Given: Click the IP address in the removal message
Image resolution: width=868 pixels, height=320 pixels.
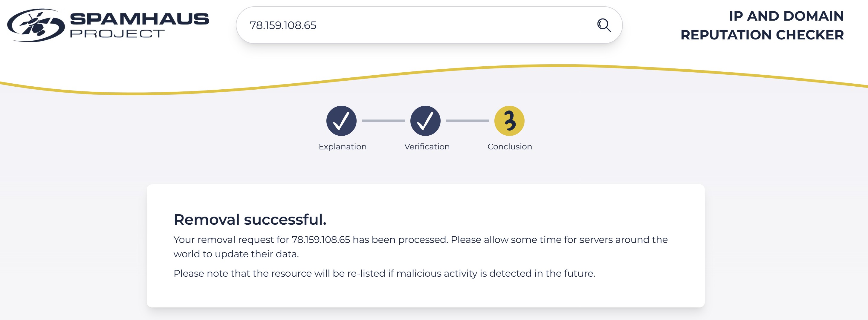Looking at the screenshot, I should [320, 240].
